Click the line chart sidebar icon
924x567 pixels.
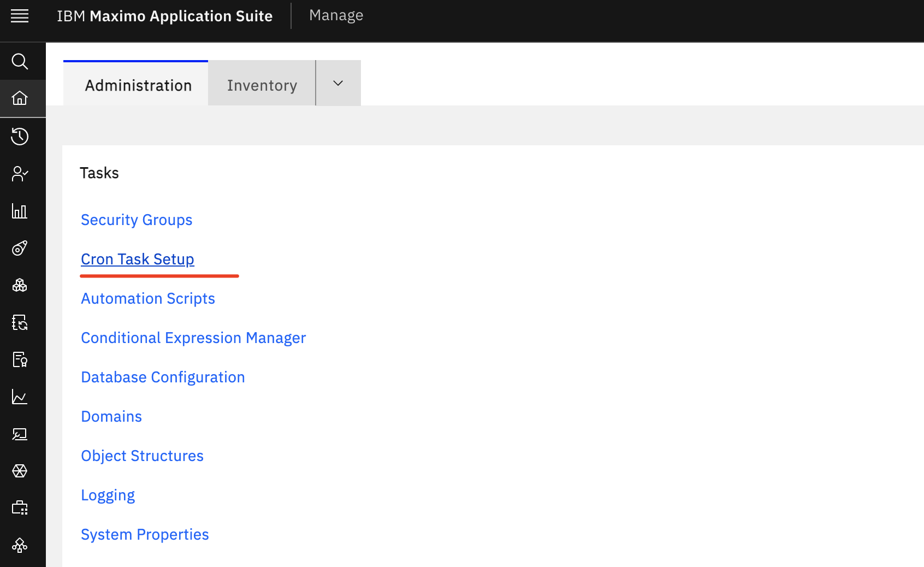pyautogui.click(x=20, y=397)
